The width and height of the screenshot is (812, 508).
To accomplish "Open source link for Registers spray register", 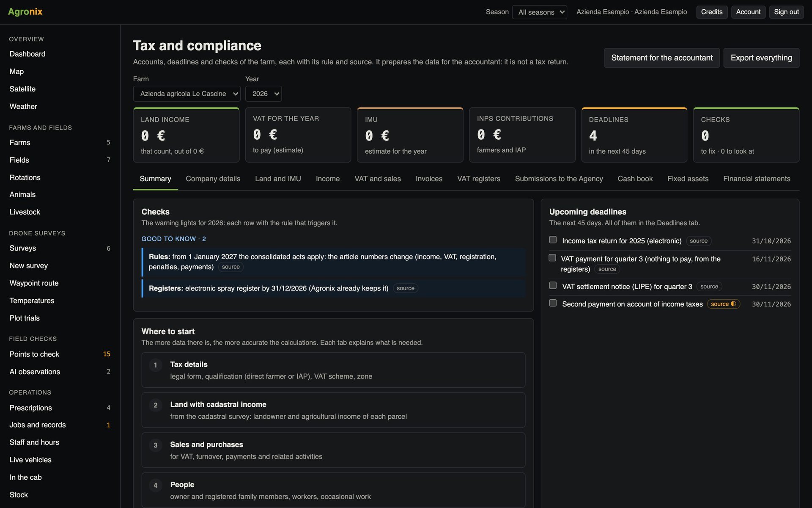I will click(405, 288).
